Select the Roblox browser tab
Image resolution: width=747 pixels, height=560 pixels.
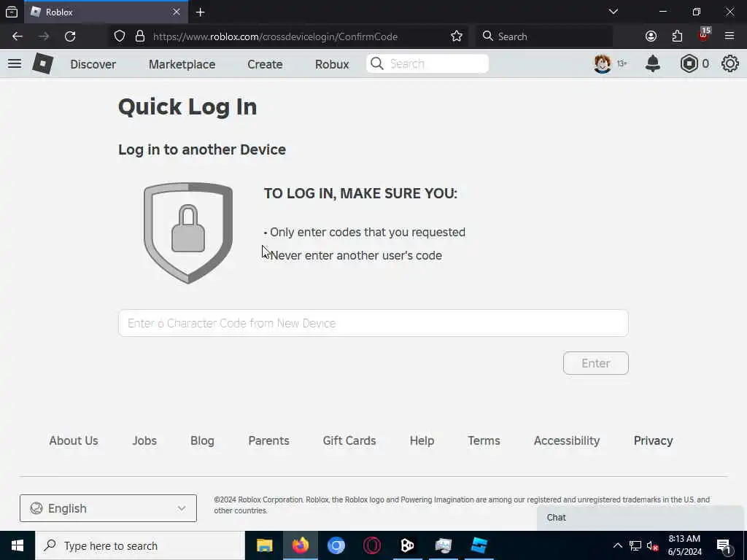pyautogui.click(x=106, y=12)
